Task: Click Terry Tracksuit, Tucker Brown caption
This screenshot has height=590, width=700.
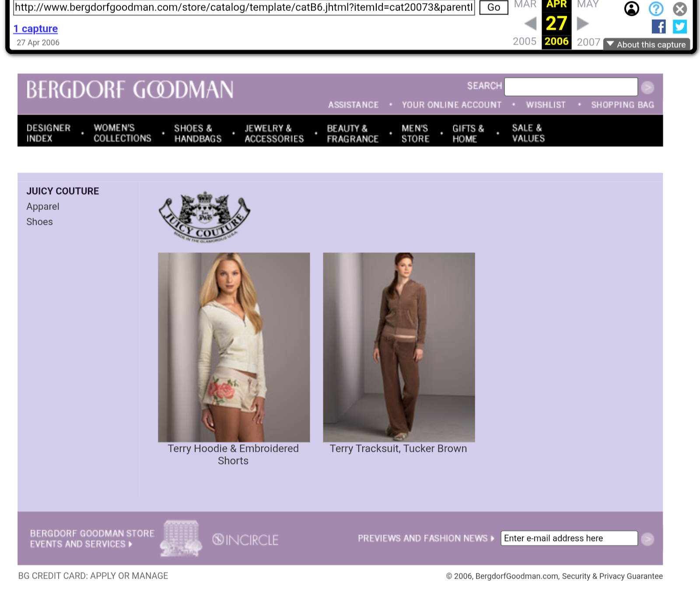Action: click(398, 449)
